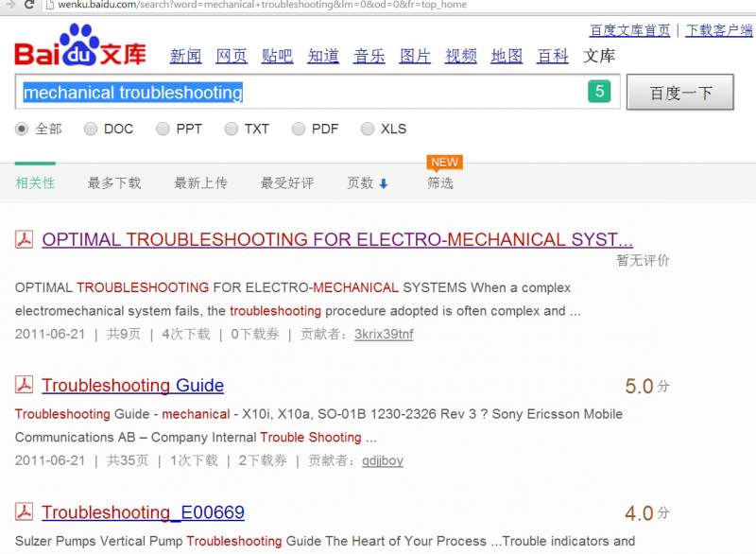Screen dimensions: 756x554
Task: Select the PDF file type filter
Action: 299,129
